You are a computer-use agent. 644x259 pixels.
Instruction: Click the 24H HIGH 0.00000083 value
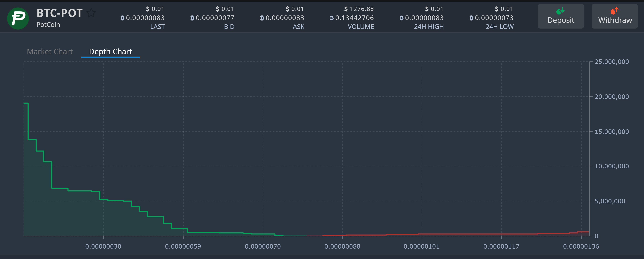point(421,18)
